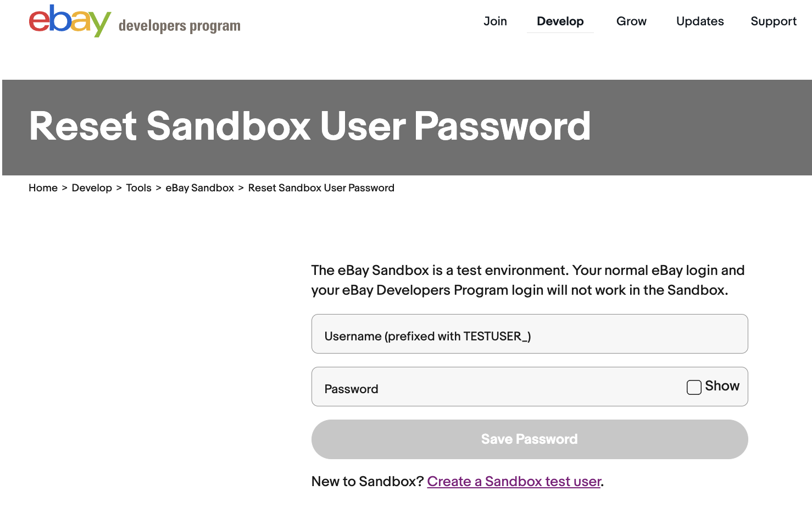Tick the Show password checkbox
Screen dimensions: 812x507
[694, 387]
